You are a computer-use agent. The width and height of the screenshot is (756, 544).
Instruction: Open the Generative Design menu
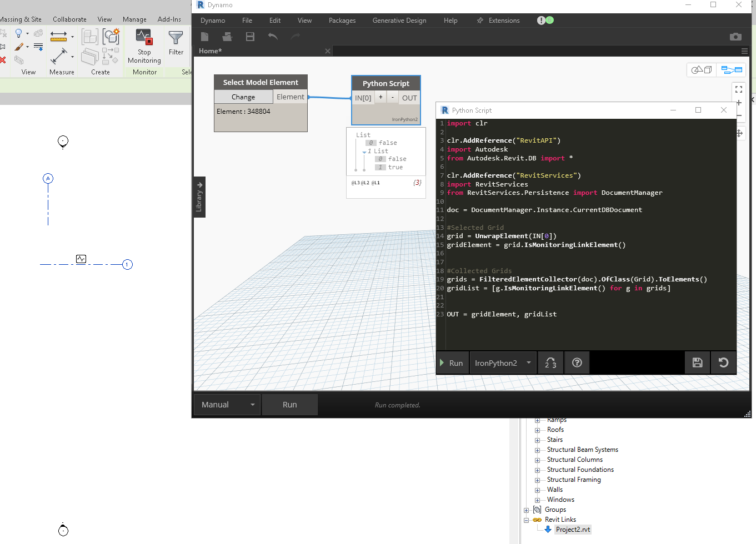point(399,21)
